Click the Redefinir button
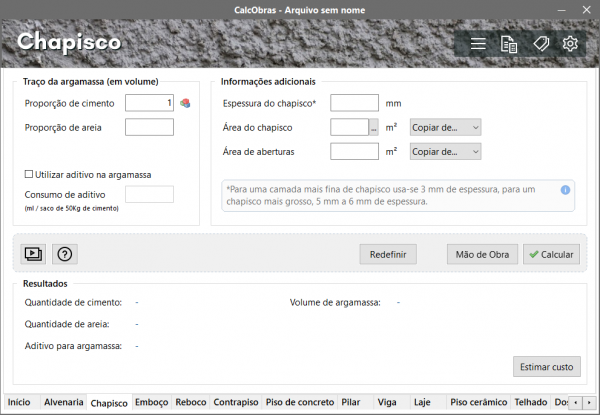Viewport: 600px width, 415px height. pyautogui.click(x=387, y=254)
